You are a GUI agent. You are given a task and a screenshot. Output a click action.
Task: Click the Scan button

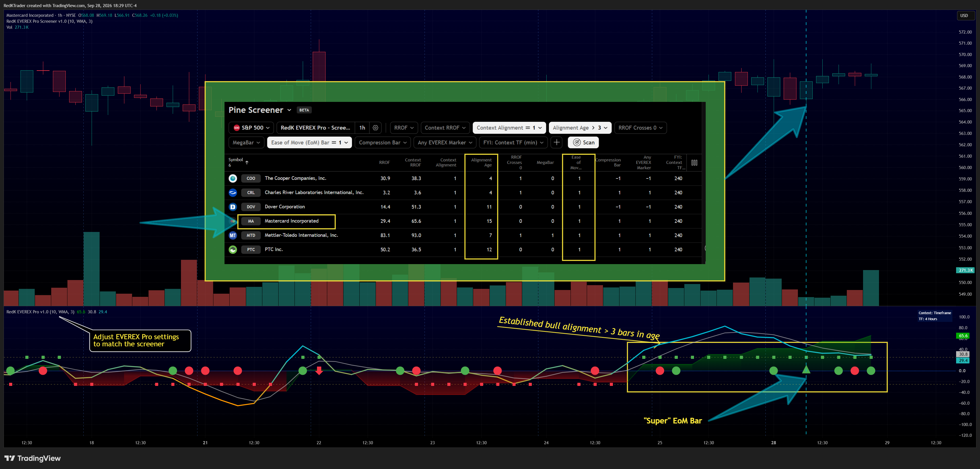click(583, 143)
